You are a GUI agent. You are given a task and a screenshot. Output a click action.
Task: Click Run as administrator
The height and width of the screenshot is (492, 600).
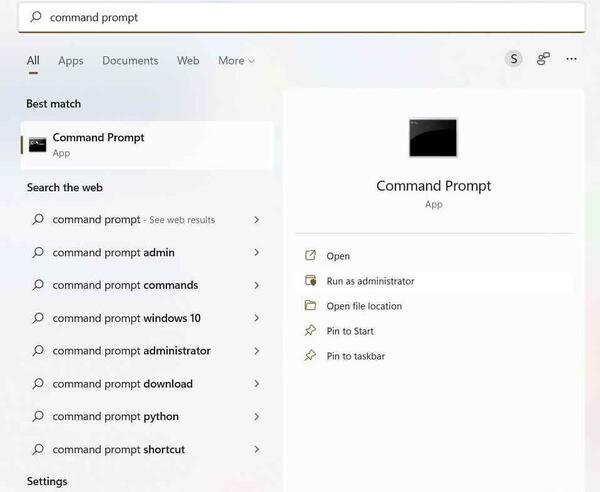(434, 281)
